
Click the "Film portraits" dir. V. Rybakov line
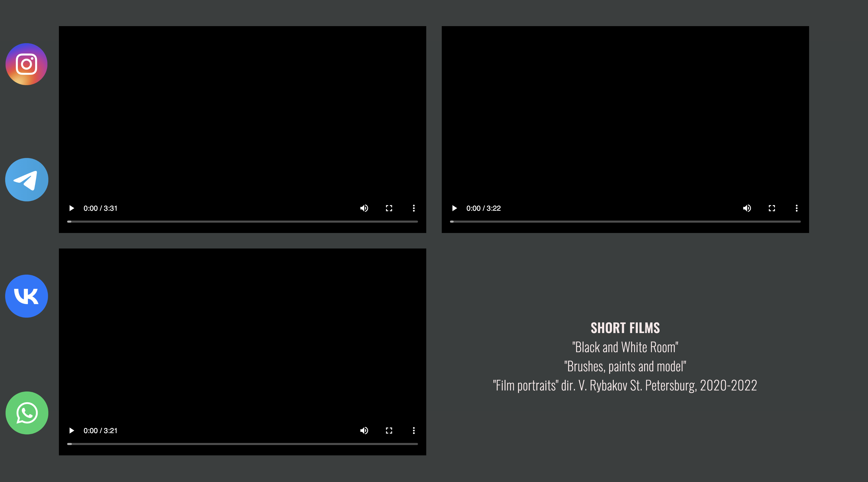[625, 386]
